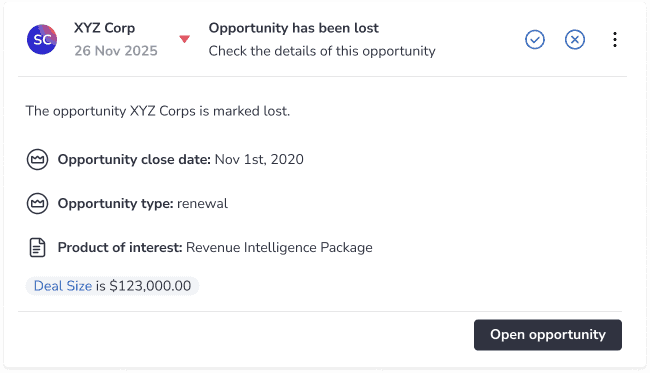Click 'Opportunity has been lost' title

click(293, 28)
